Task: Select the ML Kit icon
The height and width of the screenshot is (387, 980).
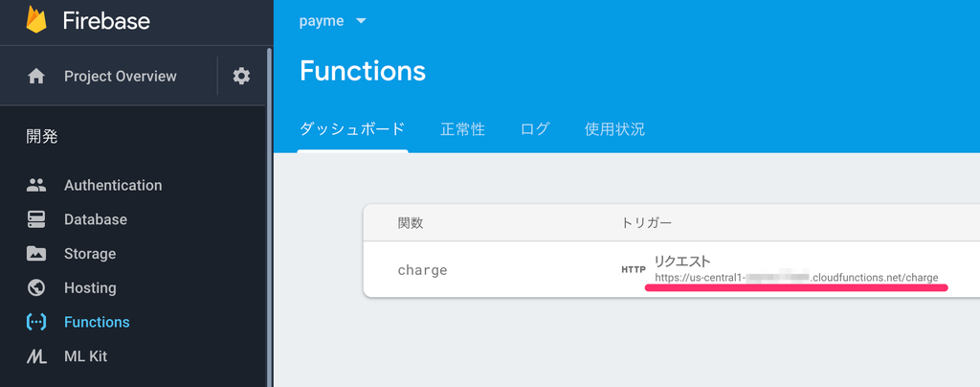Action: 36,356
